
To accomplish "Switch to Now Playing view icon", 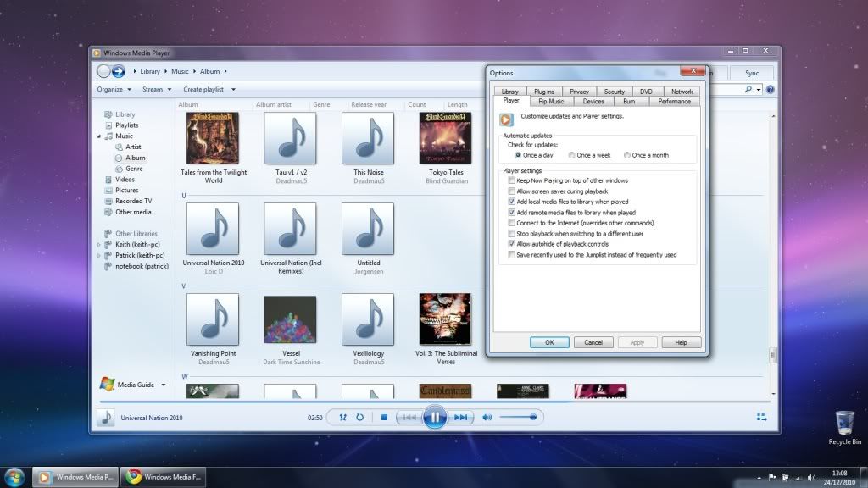I will pos(761,417).
